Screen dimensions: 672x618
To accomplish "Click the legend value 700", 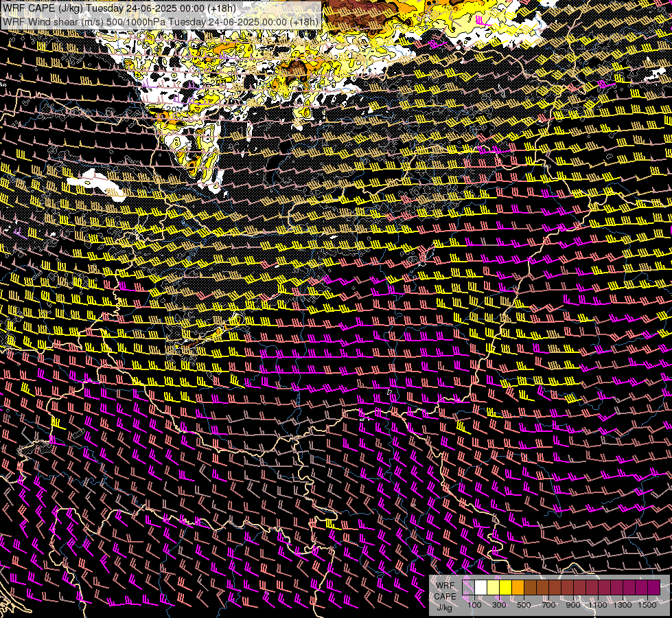I will pos(548,605).
